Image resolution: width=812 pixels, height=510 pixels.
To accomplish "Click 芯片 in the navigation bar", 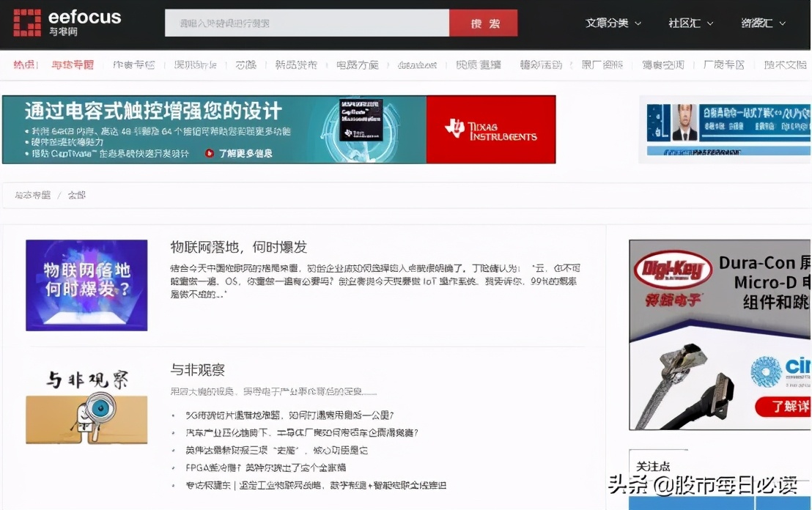I will click(x=246, y=64).
